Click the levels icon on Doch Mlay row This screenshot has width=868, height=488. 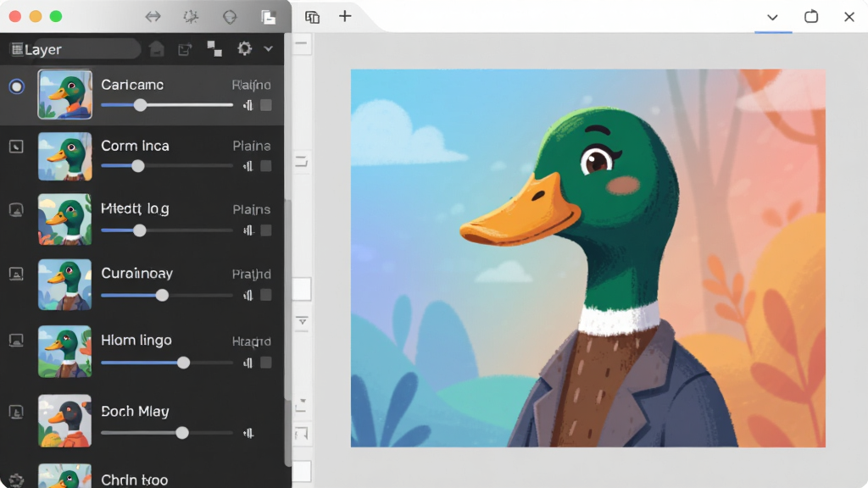pos(248,433)
